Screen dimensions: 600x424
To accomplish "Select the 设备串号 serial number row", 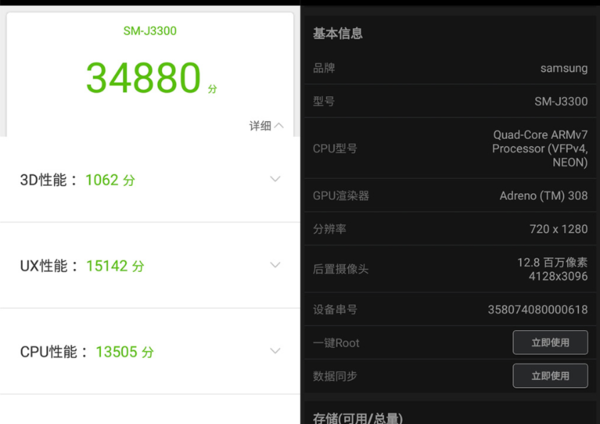I will (x=450, y=309).
